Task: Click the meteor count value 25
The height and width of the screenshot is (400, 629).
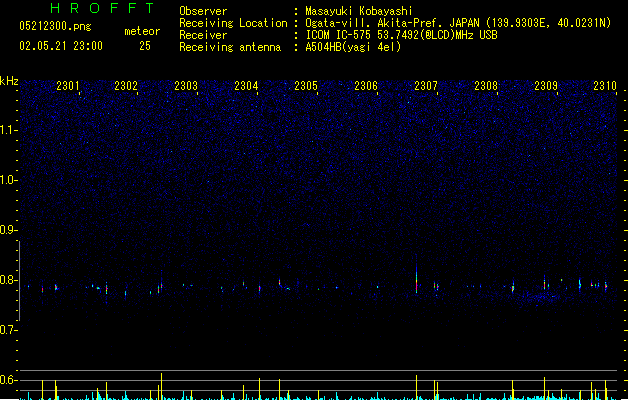Action: [x=145, y=46]
